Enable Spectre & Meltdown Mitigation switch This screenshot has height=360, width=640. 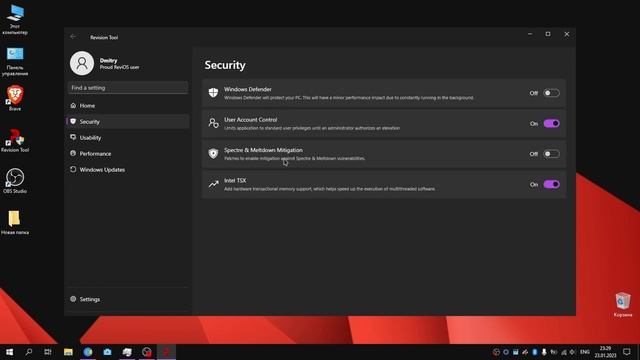pyautogui.click(x=551, y=154)
